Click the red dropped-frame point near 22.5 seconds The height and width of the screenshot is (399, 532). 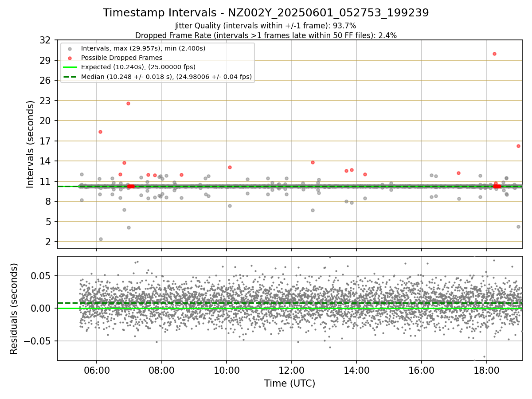(x=128, y=103)
